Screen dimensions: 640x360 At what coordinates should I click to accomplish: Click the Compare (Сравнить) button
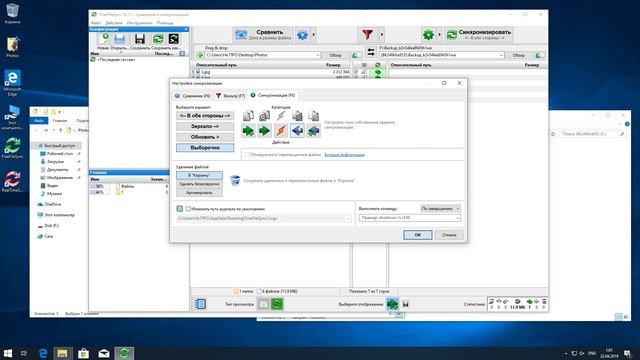tap(263, 35)
